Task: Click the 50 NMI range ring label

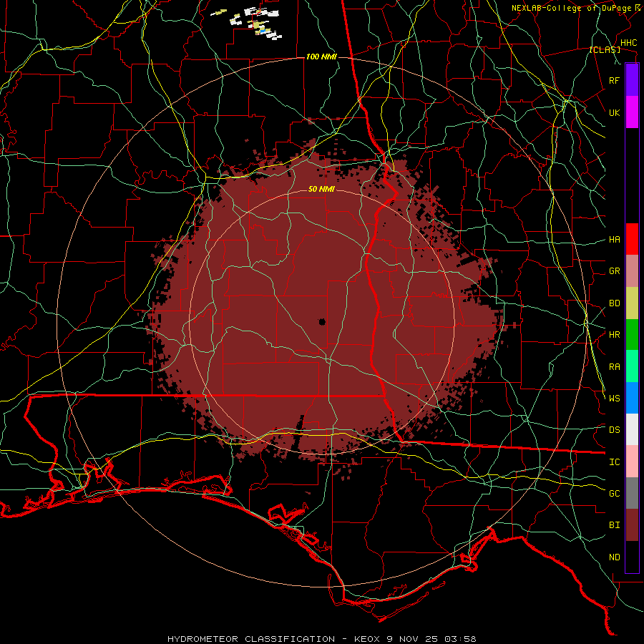Action: tap(321, 189)
